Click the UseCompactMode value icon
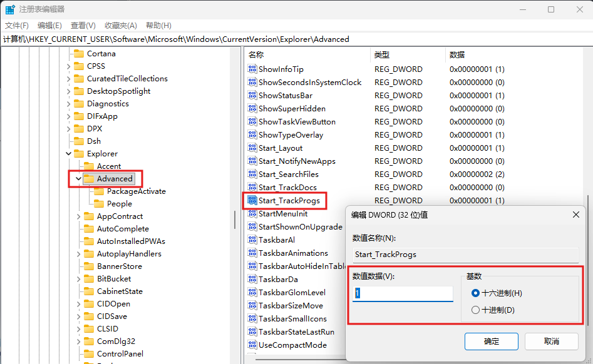 tap(252, 345)
